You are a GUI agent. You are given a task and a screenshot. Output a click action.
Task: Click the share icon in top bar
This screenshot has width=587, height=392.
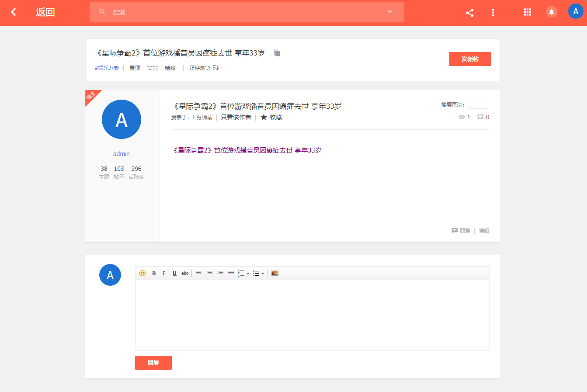470,13
